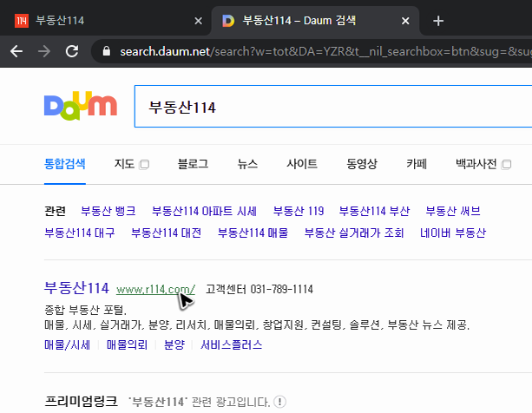Open the 카페 search tab

(x=417, y=164)
